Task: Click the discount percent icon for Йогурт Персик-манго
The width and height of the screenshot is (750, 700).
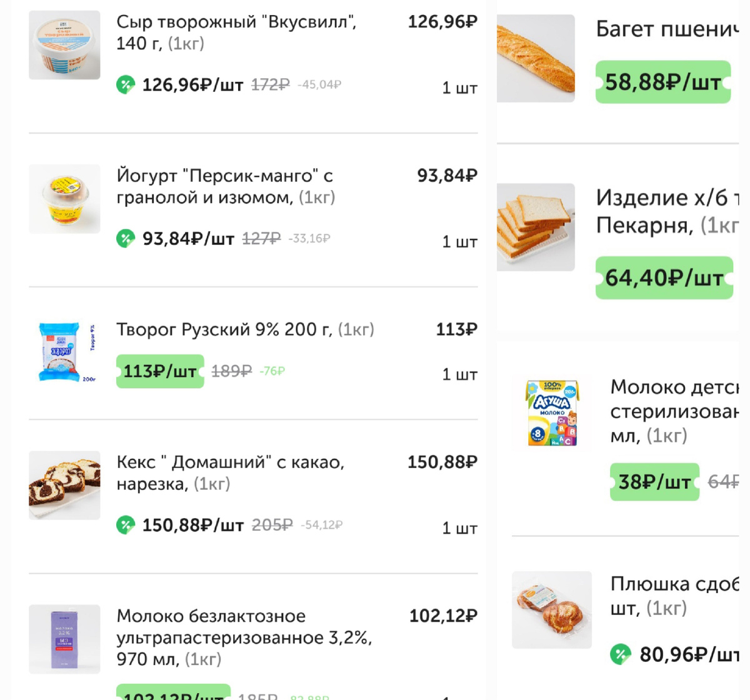Action: pos(126,238)
